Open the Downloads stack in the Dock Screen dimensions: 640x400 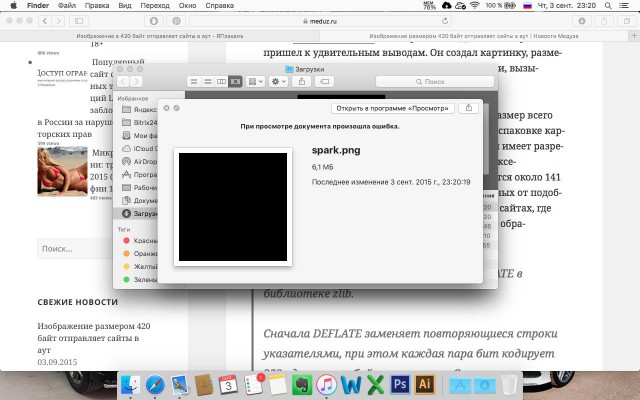(x=485, y=385)
